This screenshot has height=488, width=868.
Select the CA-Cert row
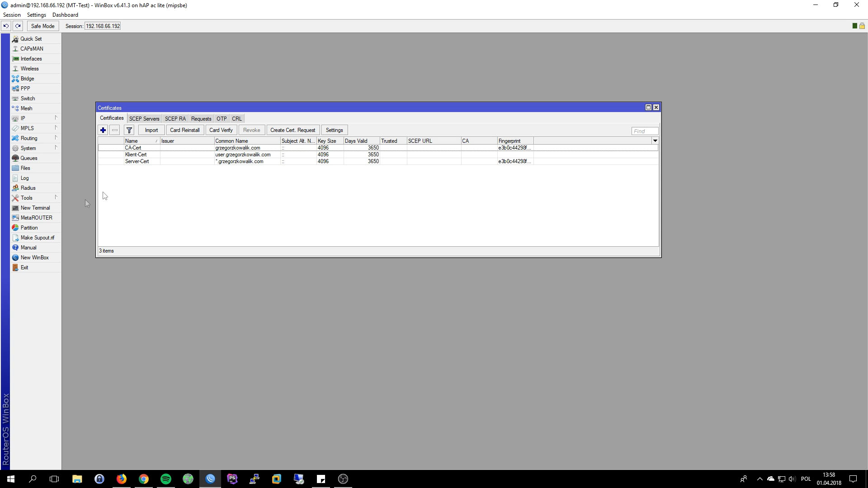click(378, 148)
